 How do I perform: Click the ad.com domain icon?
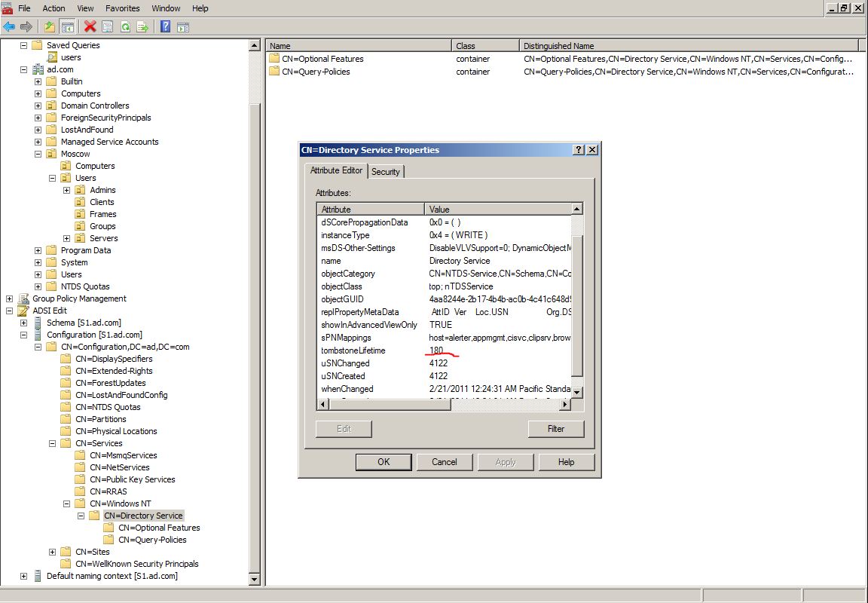[x=38, y=69]
